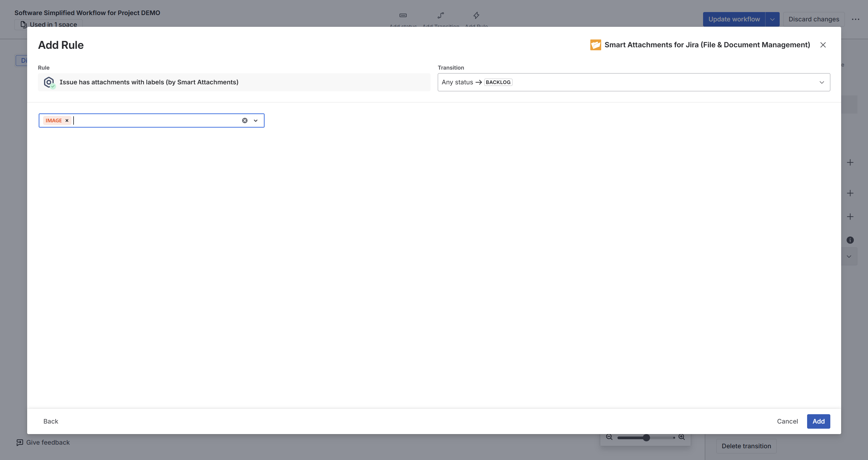Close the Add Rule dialog
This screenshot has height=460, width=868.
[x=823, y=45]
